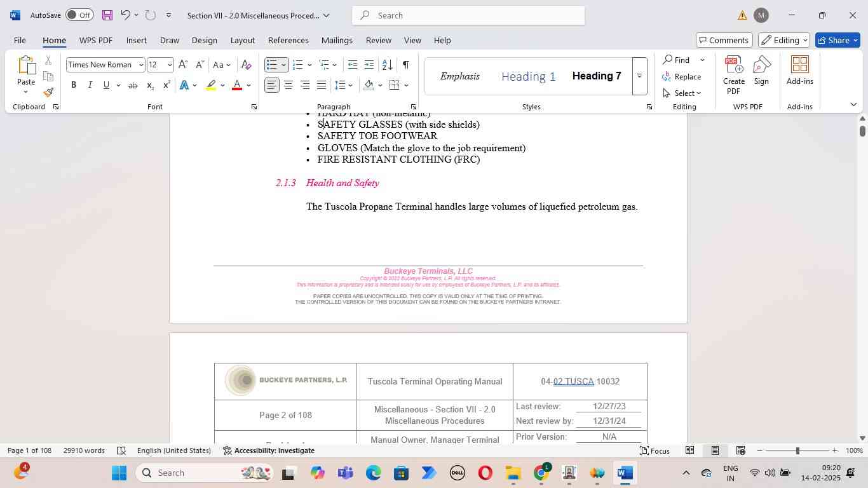Click the warning triangle icon in title bar
Viewport: 868px width, 488px height.
tap(742, 15)
